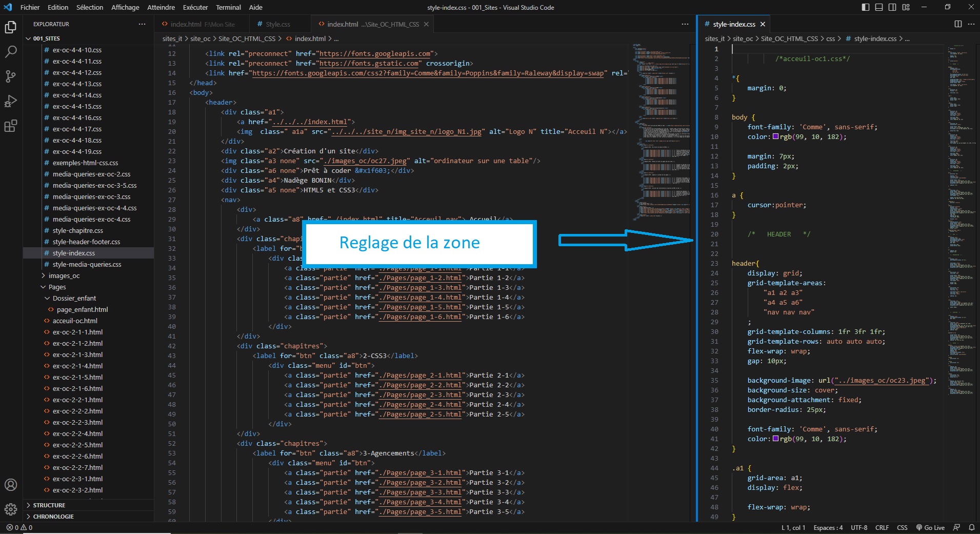Viewport: 980px width, 534px height.
Task: Toggle the secondary sidebar visibility
Action: click(x=892, y=7)
